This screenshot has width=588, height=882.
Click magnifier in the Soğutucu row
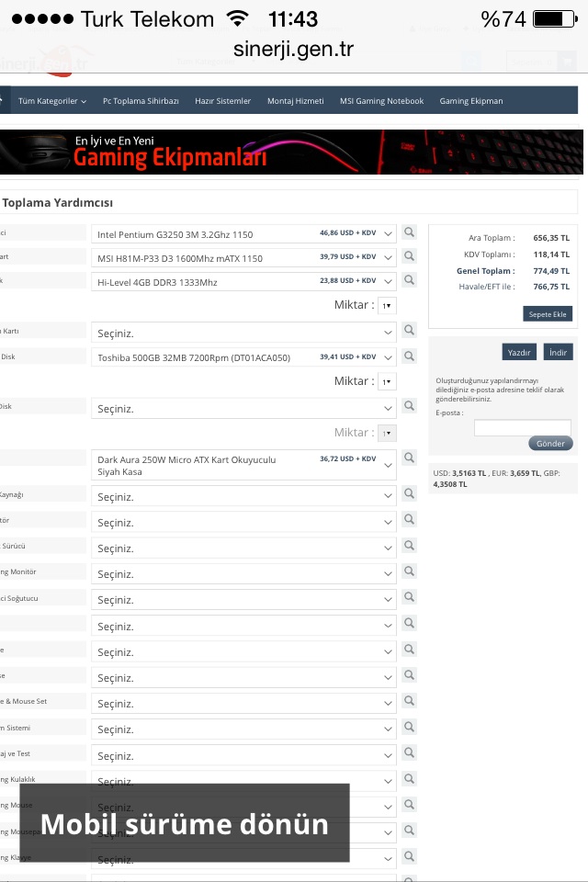[410, 597]
